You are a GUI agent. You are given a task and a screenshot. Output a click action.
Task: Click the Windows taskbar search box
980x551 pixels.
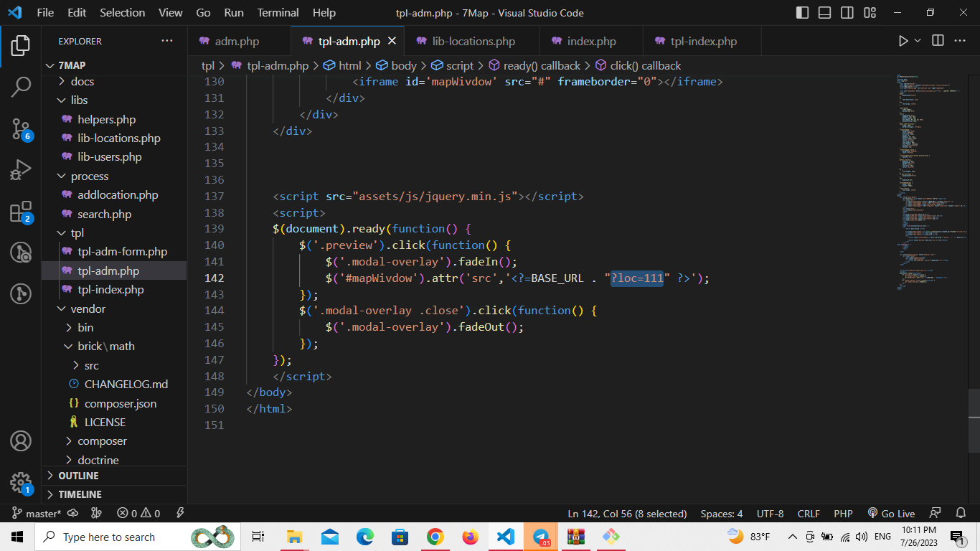pyautogui.click(x=136, y=537)
